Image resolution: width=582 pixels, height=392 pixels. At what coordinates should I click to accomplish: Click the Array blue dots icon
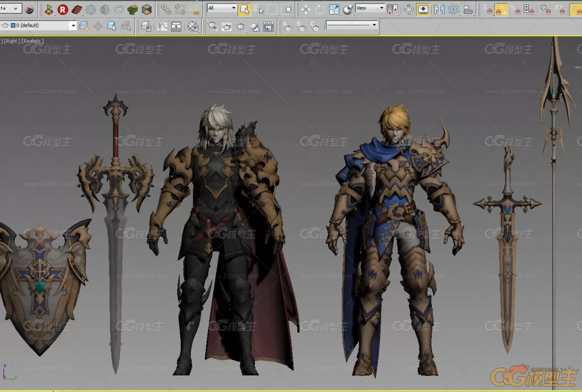[453, 9]
